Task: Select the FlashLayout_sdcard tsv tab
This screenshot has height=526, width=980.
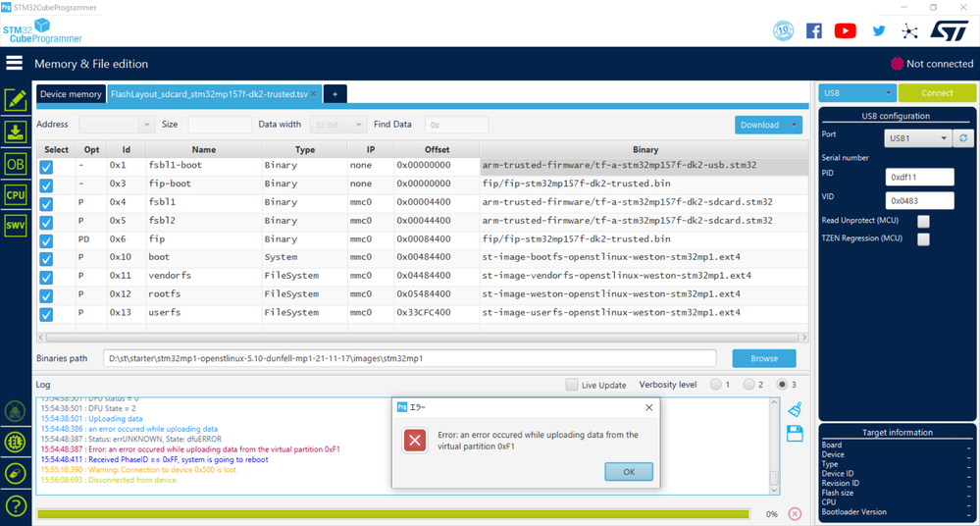Action: tap(209, 94)
